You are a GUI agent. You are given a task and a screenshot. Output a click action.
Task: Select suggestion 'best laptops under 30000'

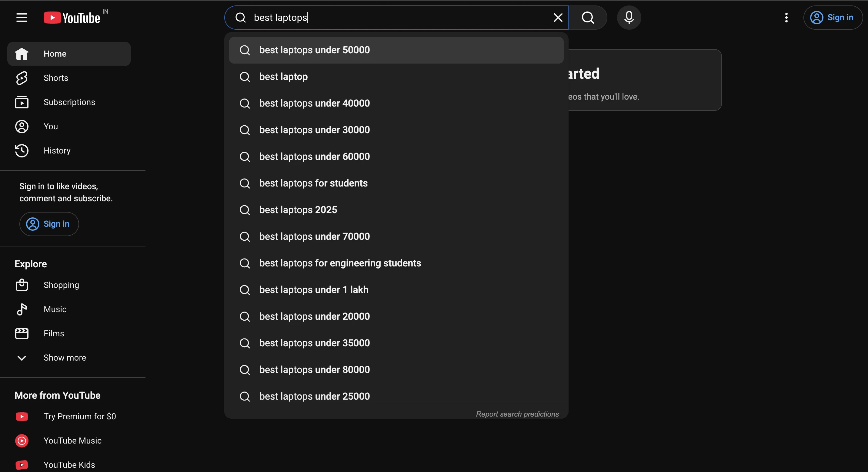click(x=396, y=130)
